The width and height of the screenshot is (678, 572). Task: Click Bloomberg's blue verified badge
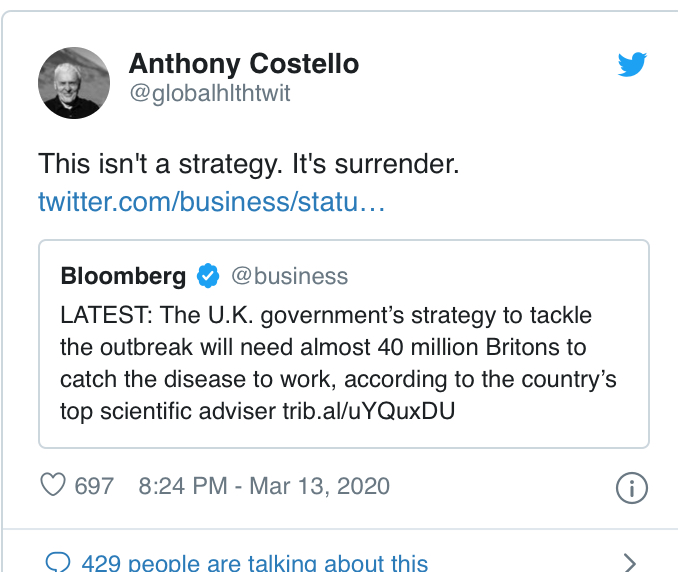207,276
